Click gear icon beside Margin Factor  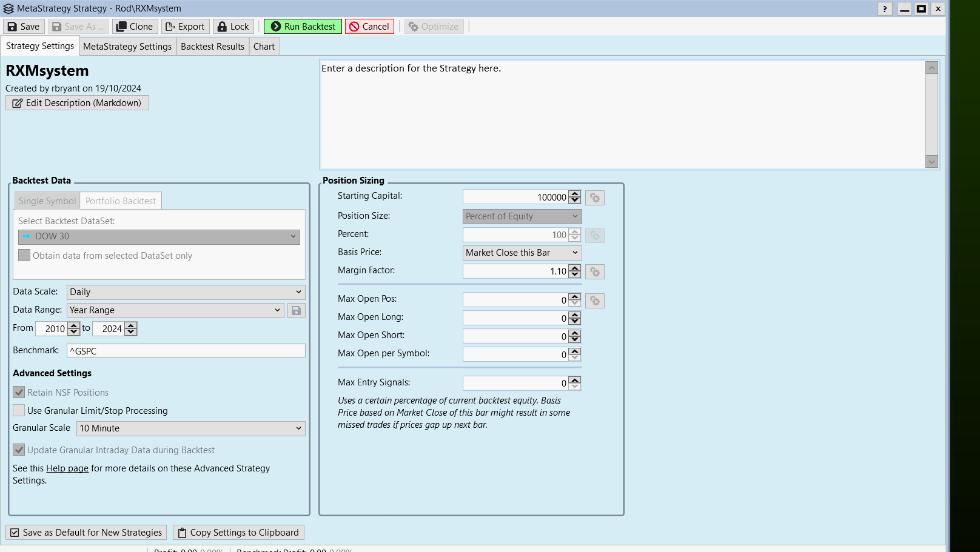[595, 272]
